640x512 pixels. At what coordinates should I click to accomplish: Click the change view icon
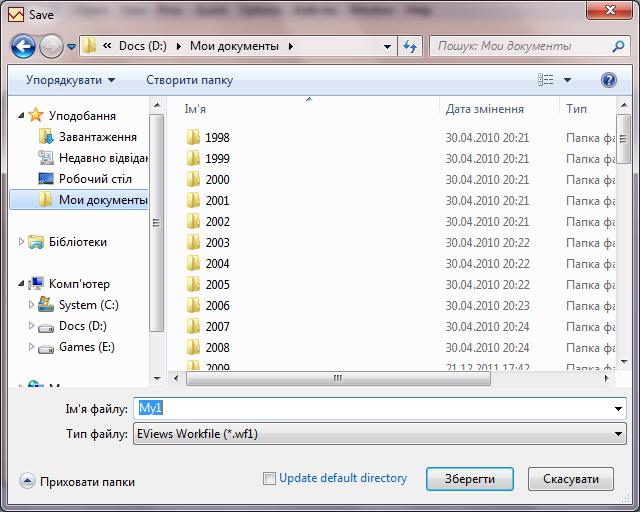(545, 80)
